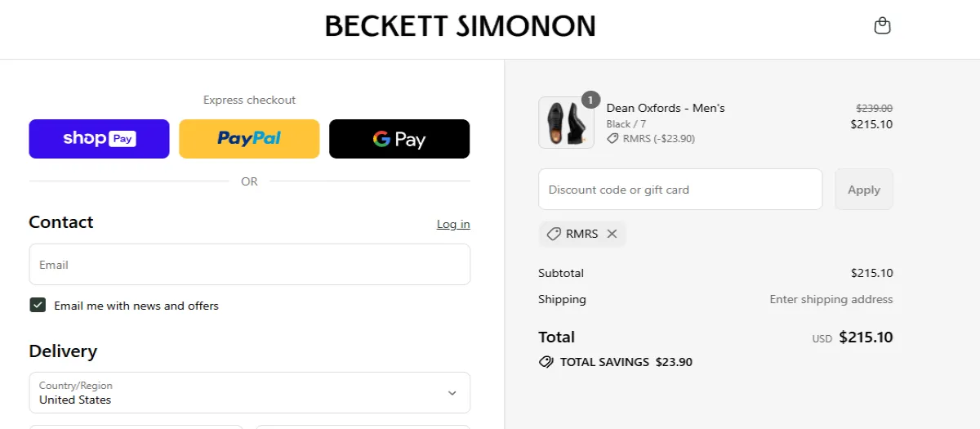Focus the Discount code or gift card field
The height and width of the screenshot is (429, 980).
coord(680,190)
